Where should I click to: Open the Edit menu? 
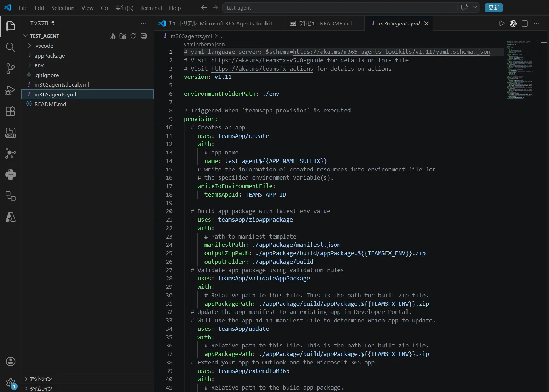pos(39,8)
